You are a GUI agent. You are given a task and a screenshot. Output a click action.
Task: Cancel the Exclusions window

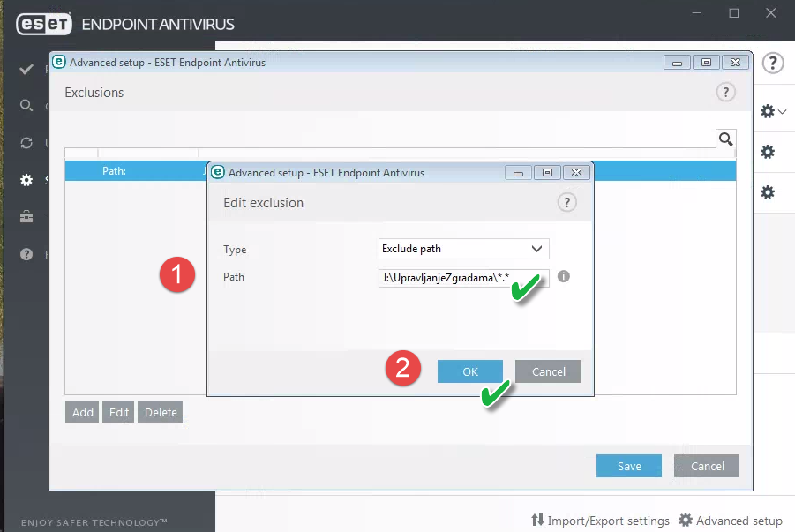point(707,466)
